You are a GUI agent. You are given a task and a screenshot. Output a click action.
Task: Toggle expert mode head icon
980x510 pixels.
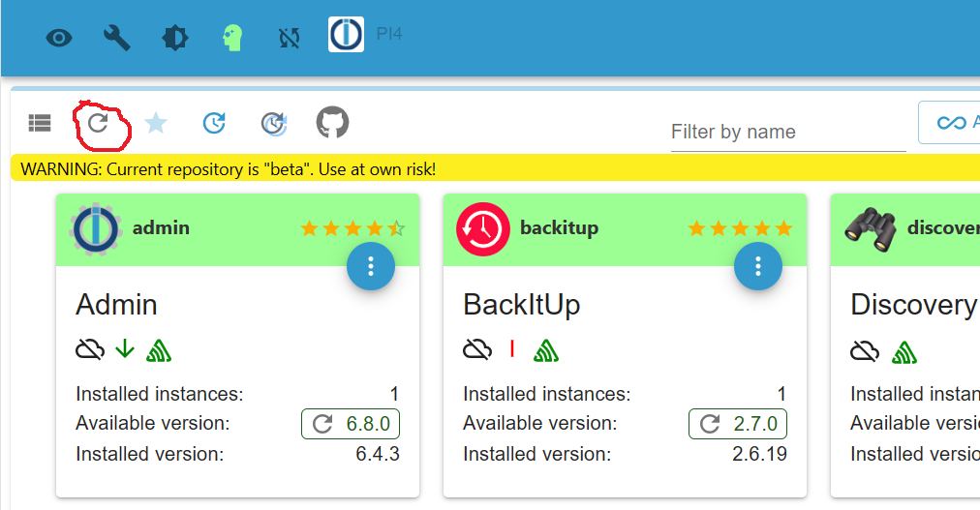232,38
